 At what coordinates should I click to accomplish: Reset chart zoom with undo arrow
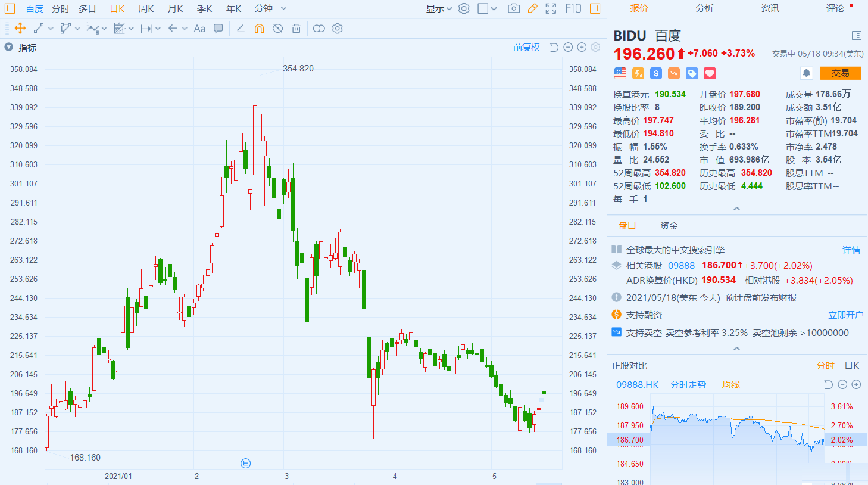coord(554,47)
